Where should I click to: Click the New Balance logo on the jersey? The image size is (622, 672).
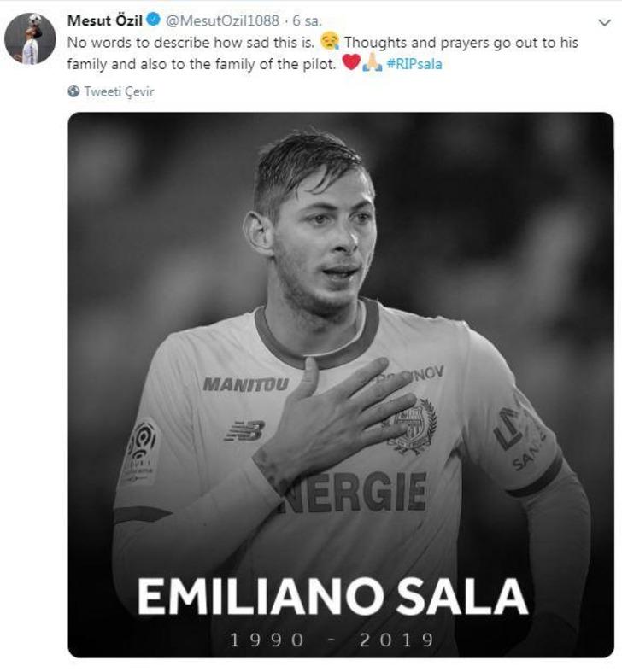pyautogui.click(x=244, y=431)
